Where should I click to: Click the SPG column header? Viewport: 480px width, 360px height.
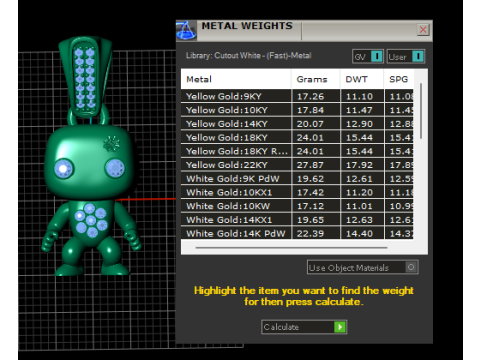[398, 79]
